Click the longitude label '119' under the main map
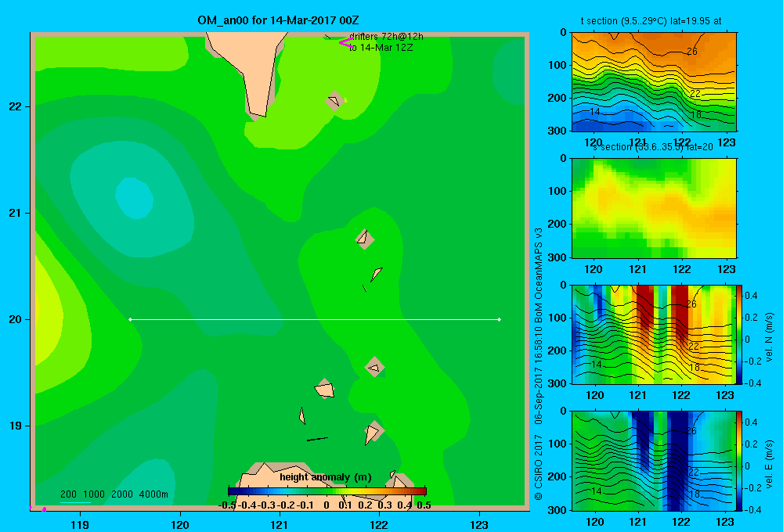The image size is (783, 532). tap(80, 524)
